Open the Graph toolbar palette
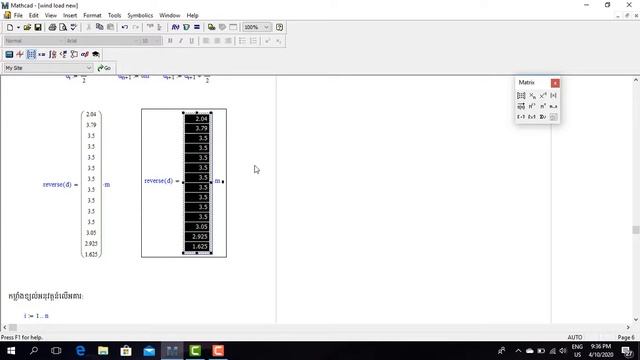This screenshot has width=640, height=360. [x=20, y=54]
